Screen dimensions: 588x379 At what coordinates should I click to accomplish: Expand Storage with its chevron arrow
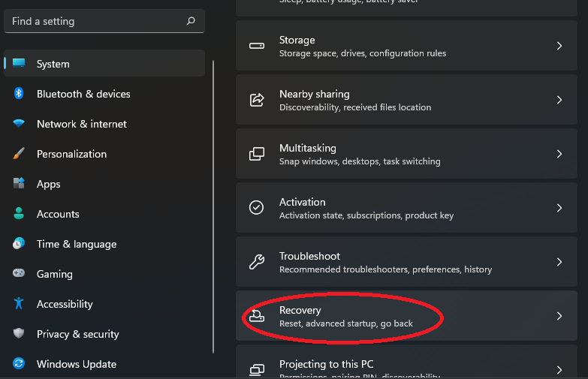click(559, 46)
